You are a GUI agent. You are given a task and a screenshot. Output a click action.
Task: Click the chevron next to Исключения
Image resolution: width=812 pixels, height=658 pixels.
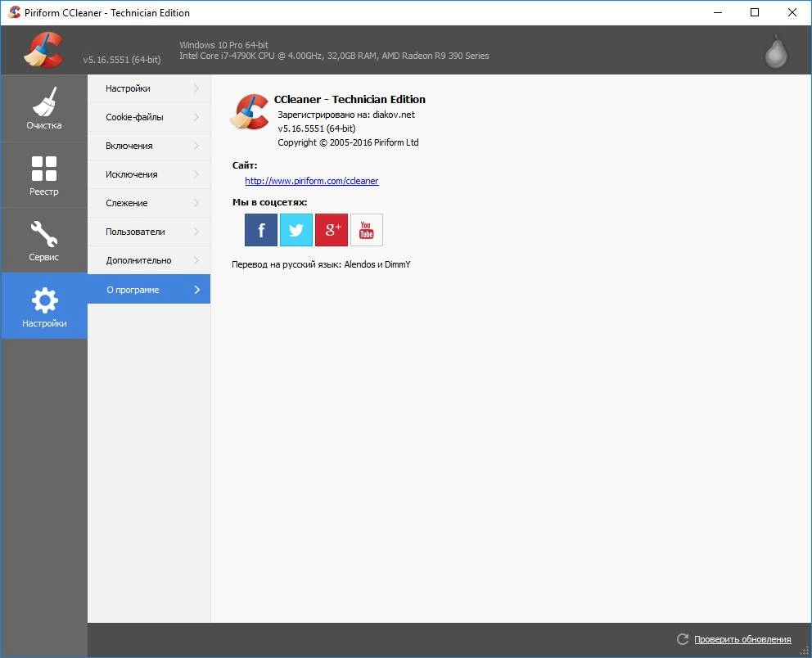(196, 174)
